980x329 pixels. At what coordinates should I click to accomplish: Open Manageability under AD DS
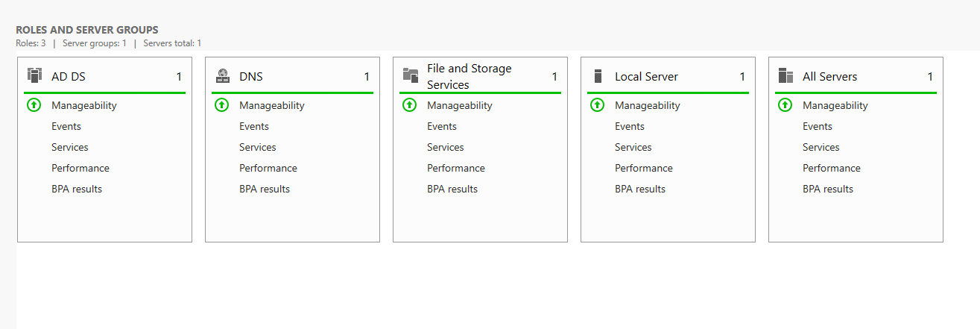84,105
